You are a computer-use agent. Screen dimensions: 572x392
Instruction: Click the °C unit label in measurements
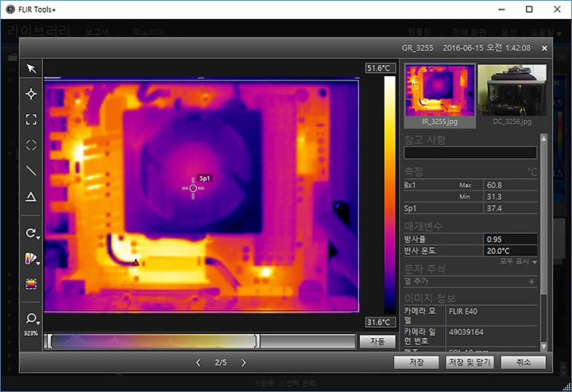tap(531, 171)
